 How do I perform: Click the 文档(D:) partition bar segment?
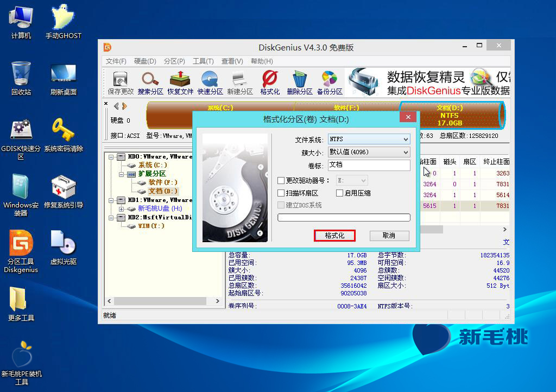[x=451, y=115]
